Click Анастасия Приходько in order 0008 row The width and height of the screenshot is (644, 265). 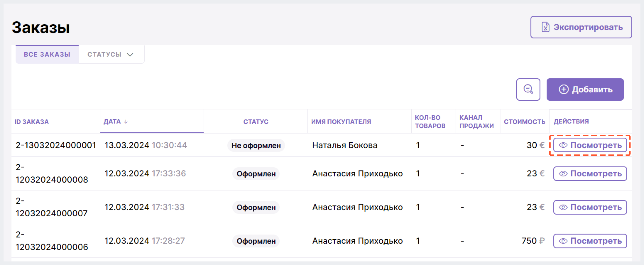357,173
